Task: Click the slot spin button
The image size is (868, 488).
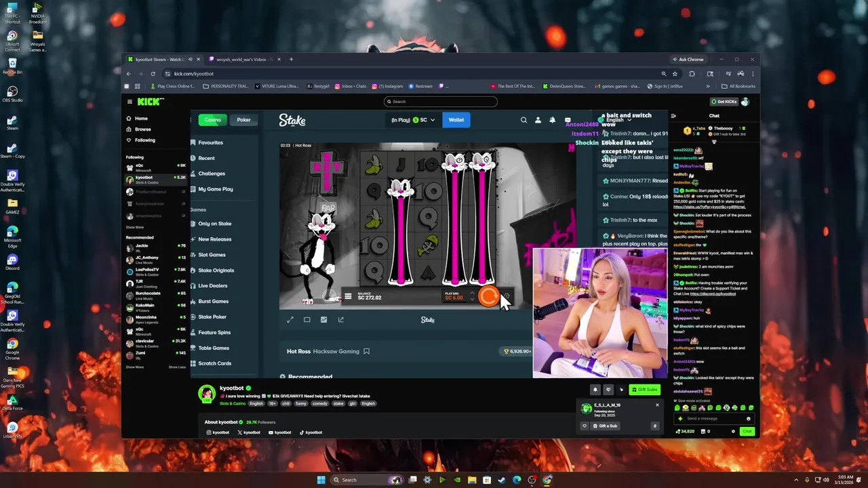Action: click(x=488, y=296)
